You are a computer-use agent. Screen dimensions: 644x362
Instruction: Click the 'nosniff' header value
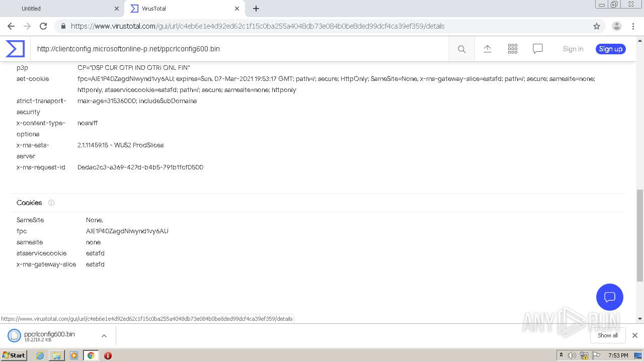click(x=88, y=123)
